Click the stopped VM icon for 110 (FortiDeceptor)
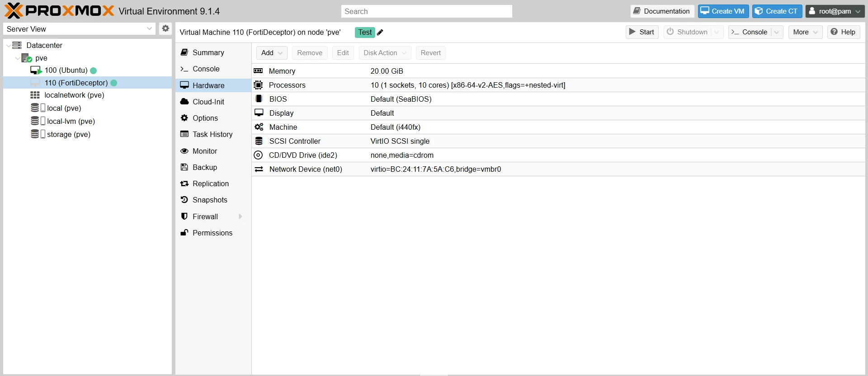Viewport: 868px width, 376px height. (35, 83)
